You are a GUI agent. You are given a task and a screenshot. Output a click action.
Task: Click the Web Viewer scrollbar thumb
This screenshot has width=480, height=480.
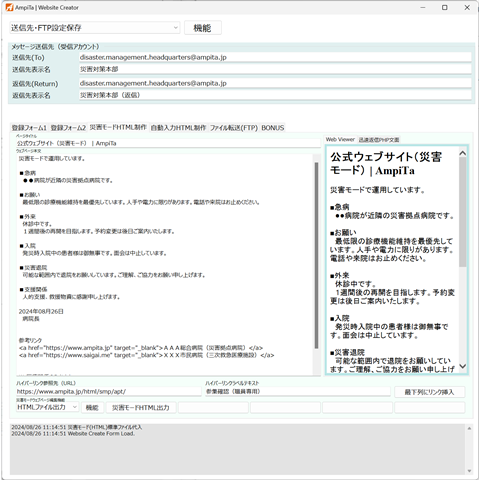pos(463,212)
